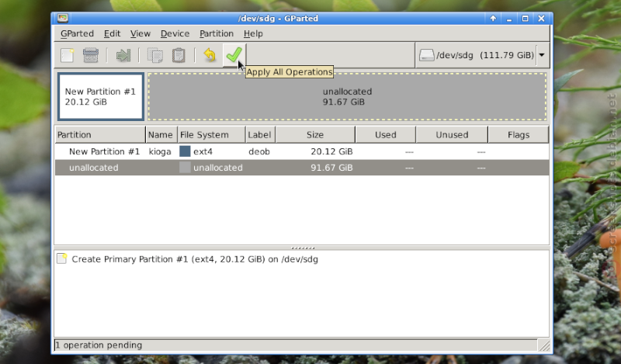Click the window resize grip in corner
This screenshot has height=364, width=621.
545,346
